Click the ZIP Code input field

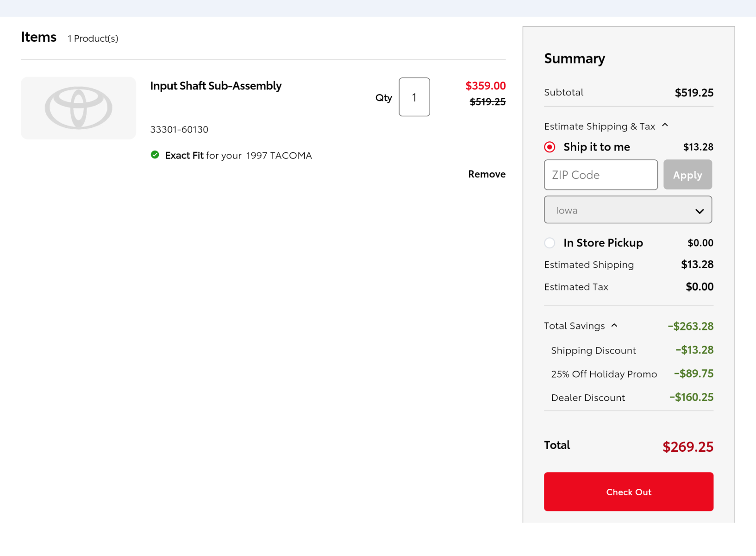coord(600,175)
